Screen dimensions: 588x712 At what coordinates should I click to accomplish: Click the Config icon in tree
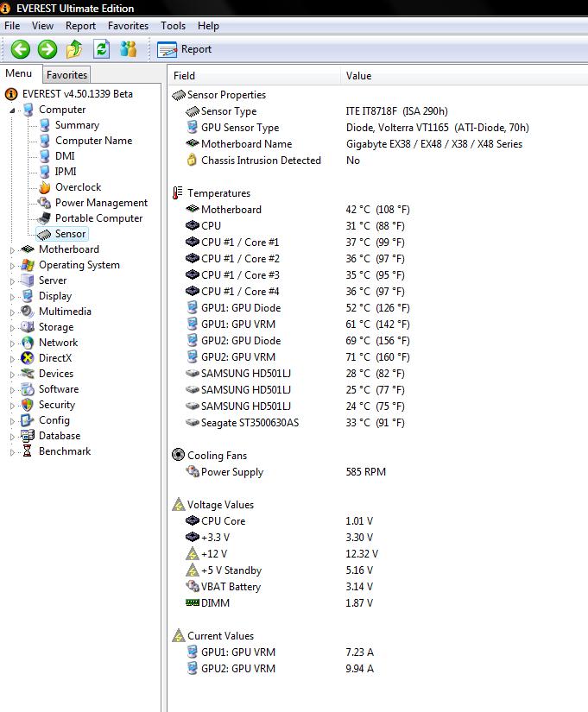(x=28, y=420)
